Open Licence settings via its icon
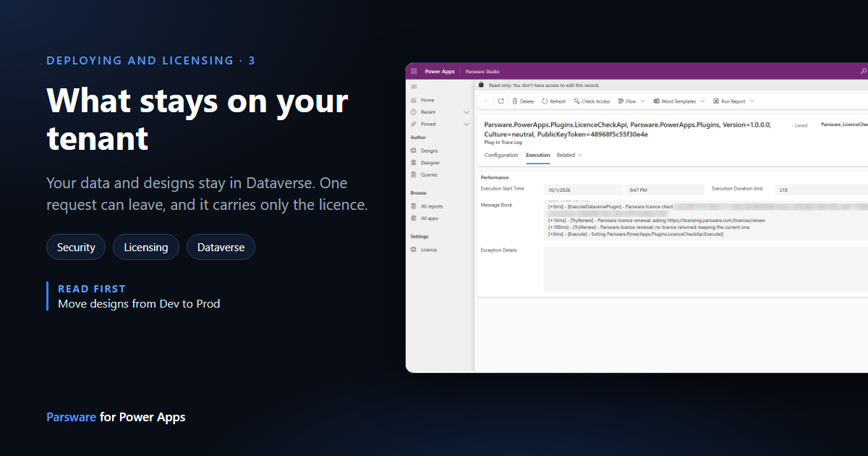Image resolution: width=868 pixels, height=456 pixels. coord(413,250)
